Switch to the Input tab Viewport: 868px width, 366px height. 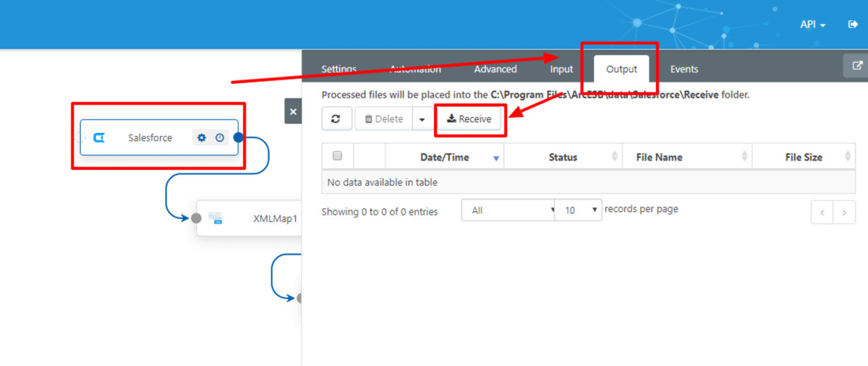point(561,69)
